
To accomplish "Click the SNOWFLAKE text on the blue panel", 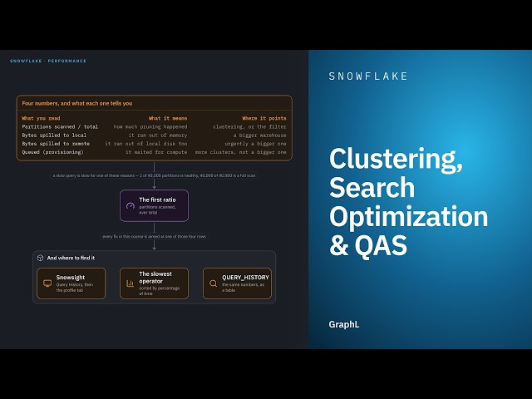I will pos(368,76).
